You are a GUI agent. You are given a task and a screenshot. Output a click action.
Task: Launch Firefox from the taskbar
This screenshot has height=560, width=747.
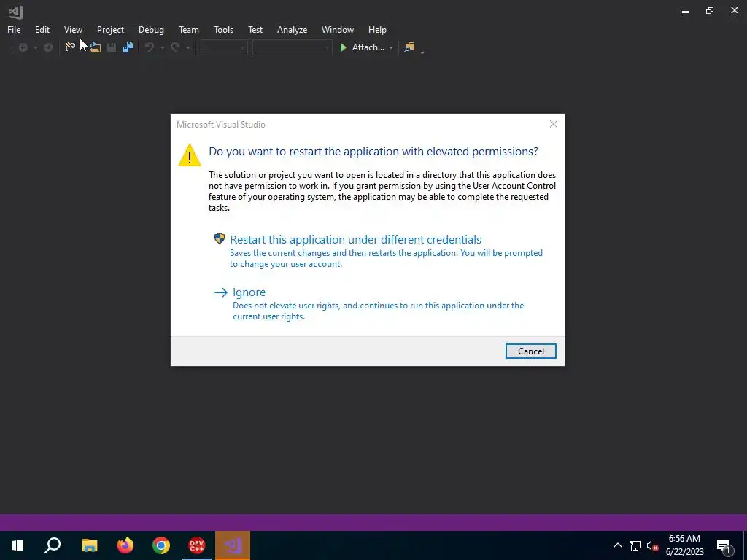tap(125, 545)
